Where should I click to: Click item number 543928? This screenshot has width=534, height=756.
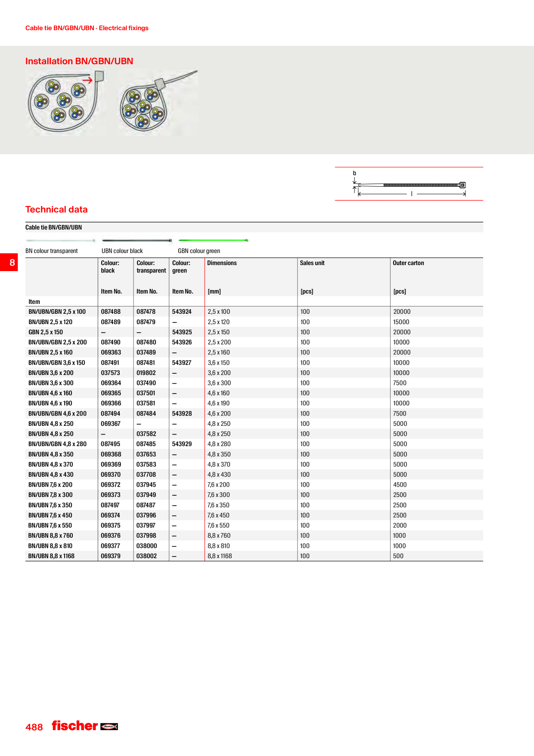coord(182,414)
